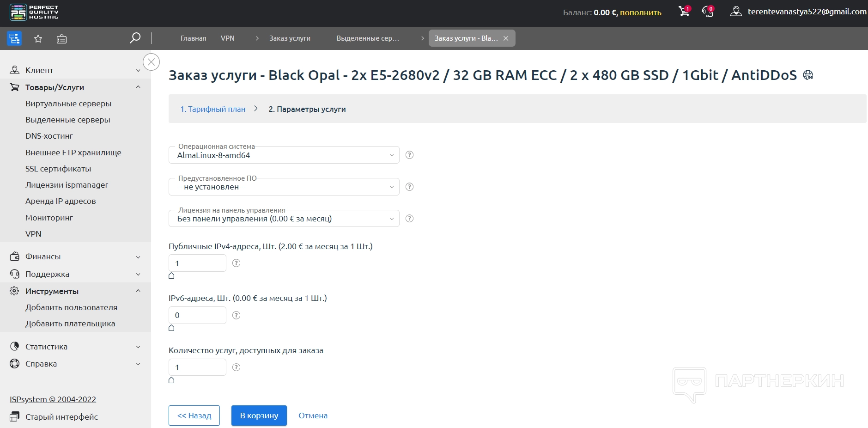Click the << Назад button
Screen dimensions: 868x428
tap(194, 416)
